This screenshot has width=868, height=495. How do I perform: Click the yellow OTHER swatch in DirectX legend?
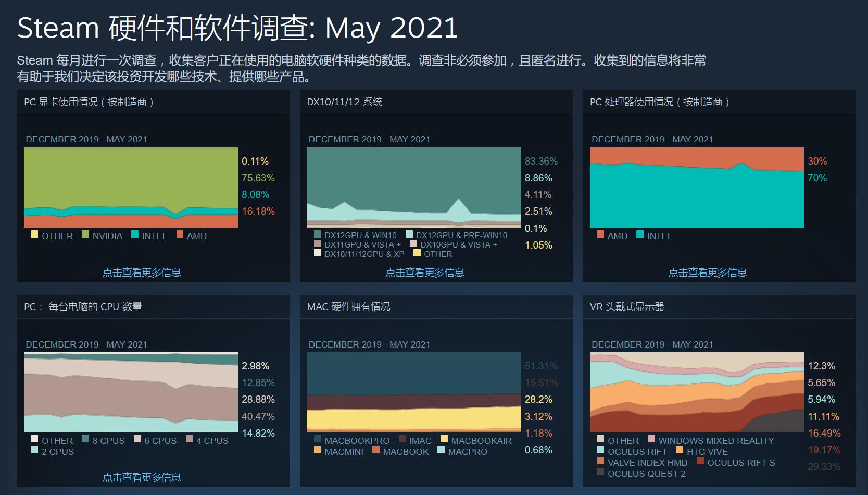click(417, 253)
